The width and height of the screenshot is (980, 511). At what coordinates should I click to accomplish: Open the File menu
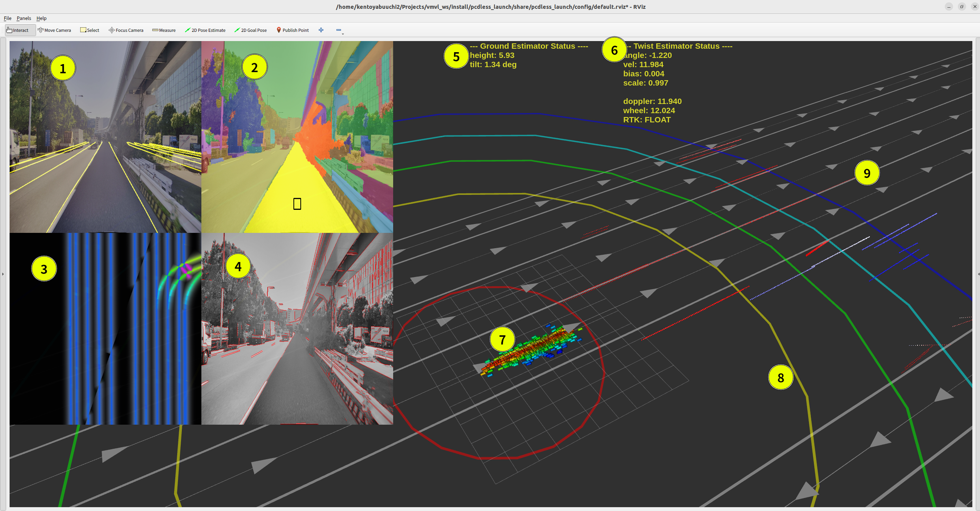click(x=8, y=18)
